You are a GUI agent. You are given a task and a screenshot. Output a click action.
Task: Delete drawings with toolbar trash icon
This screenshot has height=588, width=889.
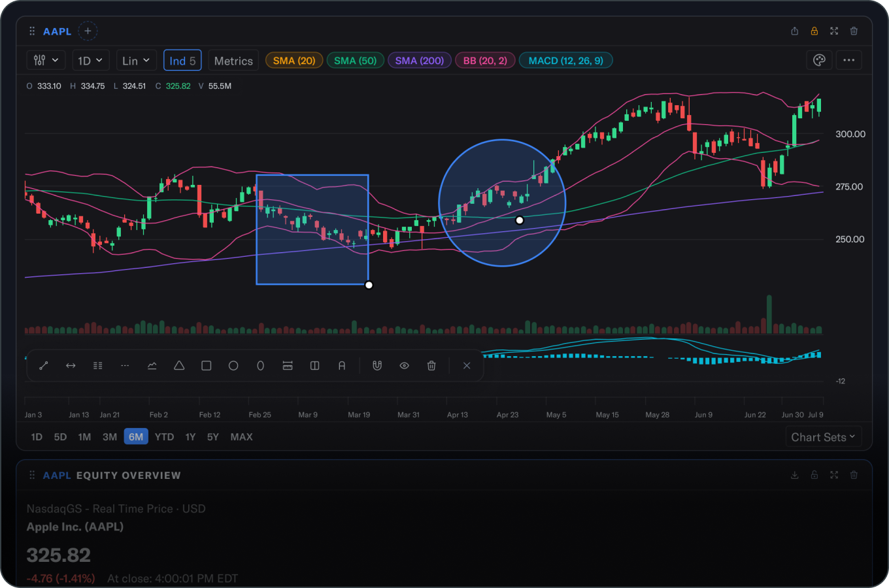[x=431, y=366]
